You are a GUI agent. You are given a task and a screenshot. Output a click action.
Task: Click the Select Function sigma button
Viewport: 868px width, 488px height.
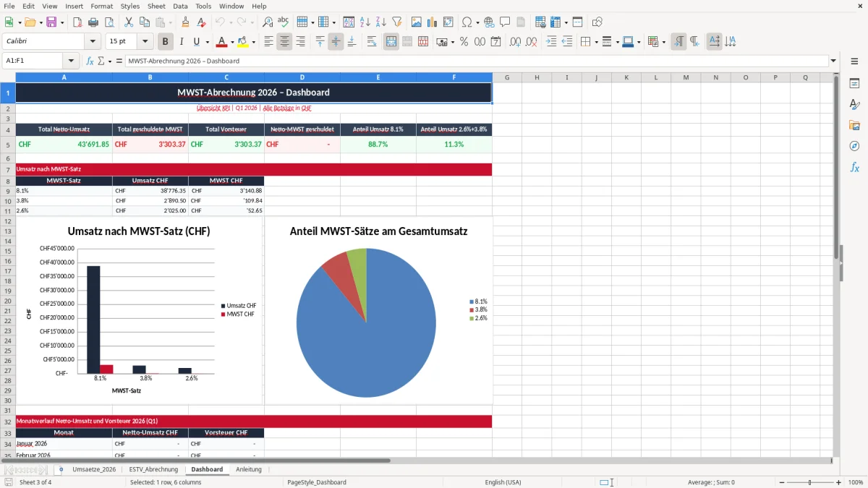(x=101, y=61)
